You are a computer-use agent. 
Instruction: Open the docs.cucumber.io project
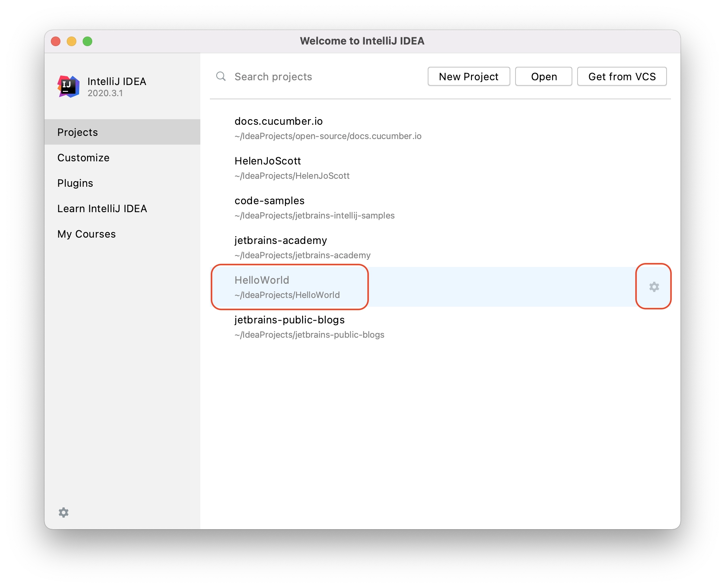click(440, 128)
